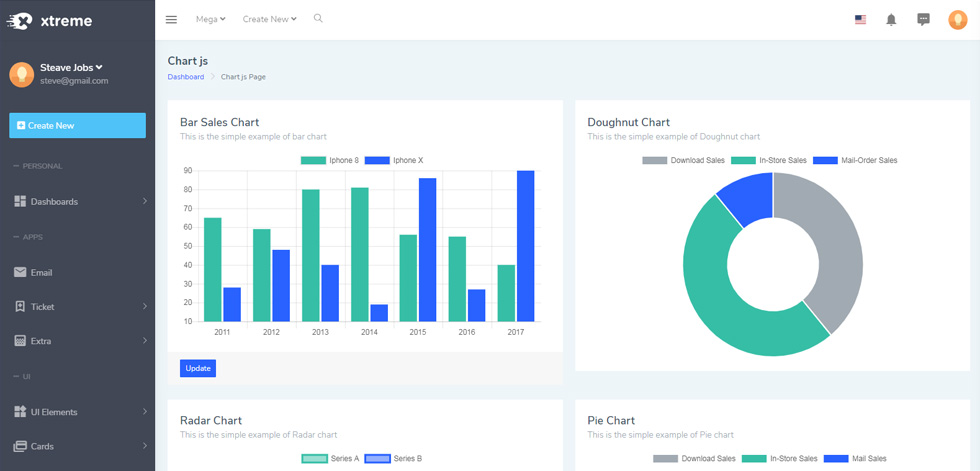Toggle the hamburger sidebar menu icon
The image size is (980, 471).
(171, 19)
